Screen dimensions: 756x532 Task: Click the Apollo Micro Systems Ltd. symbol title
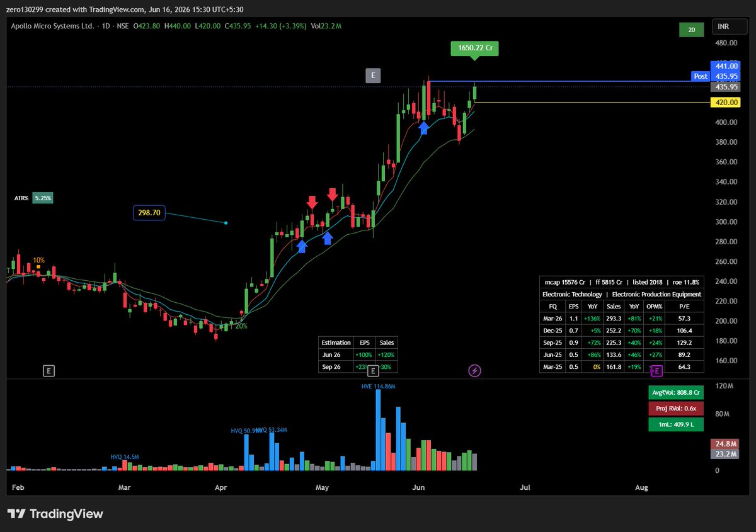pyautogui.click(x=53, y=26)
